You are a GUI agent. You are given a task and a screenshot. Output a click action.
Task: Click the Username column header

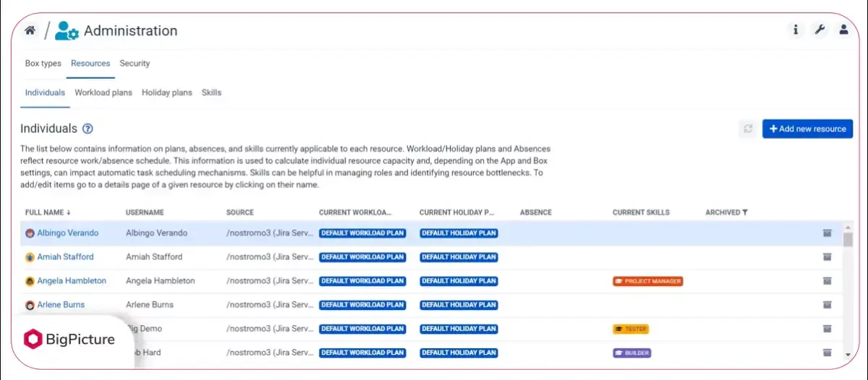point(145,212)
